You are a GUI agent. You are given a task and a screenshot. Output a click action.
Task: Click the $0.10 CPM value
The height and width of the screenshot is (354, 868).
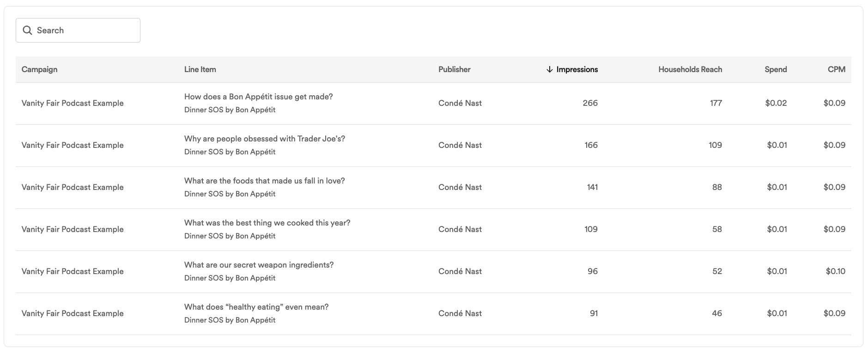pyautogui.click(x=836, y=271)
